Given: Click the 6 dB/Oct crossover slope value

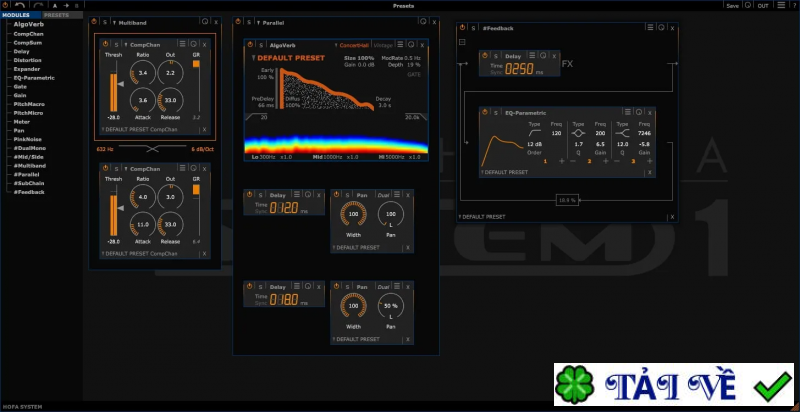Looking at the screenshot, I should 203,149.
